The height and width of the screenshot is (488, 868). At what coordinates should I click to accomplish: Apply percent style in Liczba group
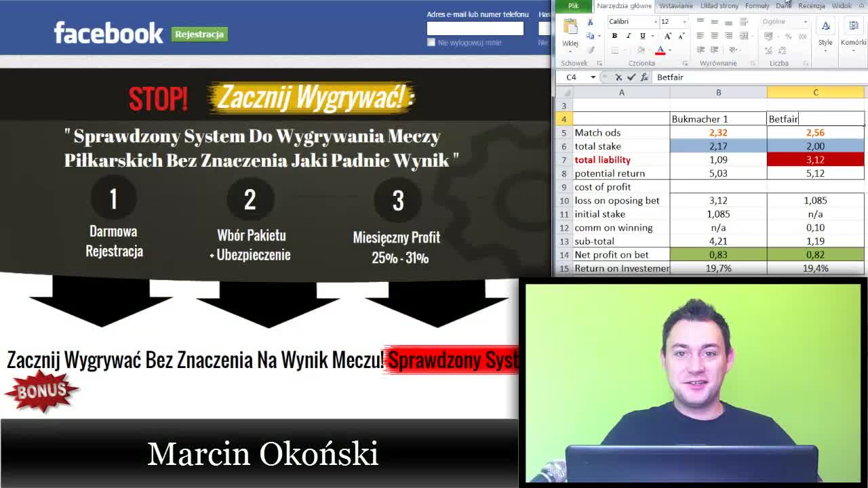coord(788,37)
